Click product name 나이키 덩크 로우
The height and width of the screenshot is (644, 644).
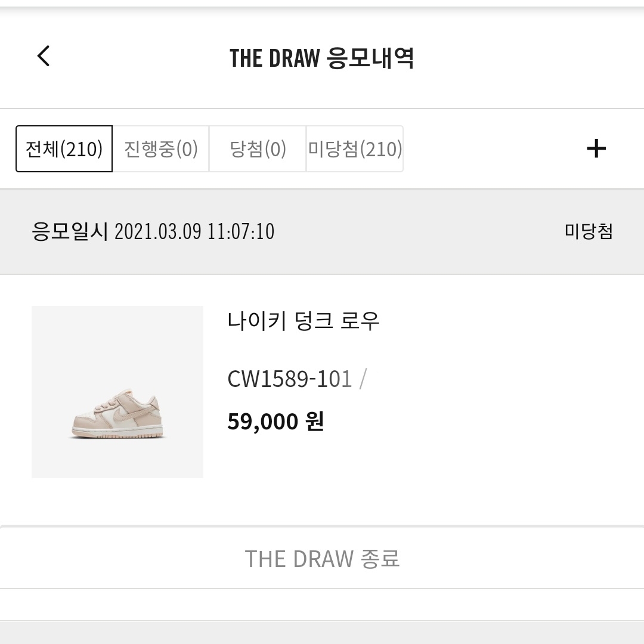click(304, 321)
